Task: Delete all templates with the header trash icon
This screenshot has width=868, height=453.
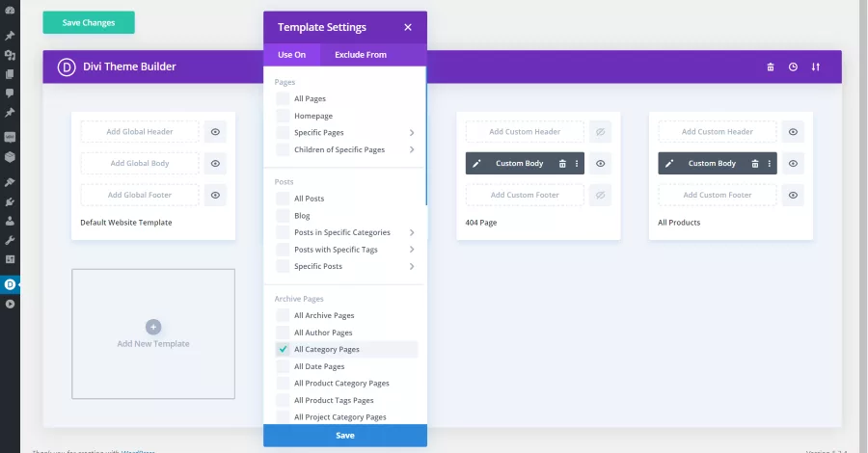Action: pos(770,67)
